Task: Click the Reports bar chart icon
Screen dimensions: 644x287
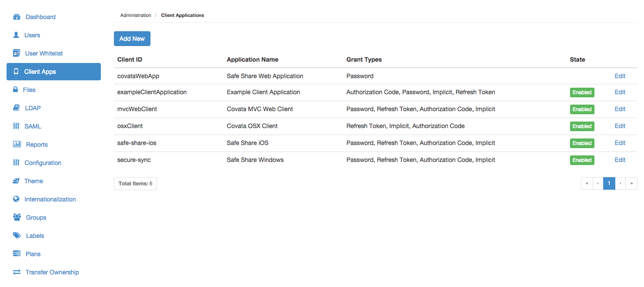Action: pyautogui.click(x=17, y=145)
